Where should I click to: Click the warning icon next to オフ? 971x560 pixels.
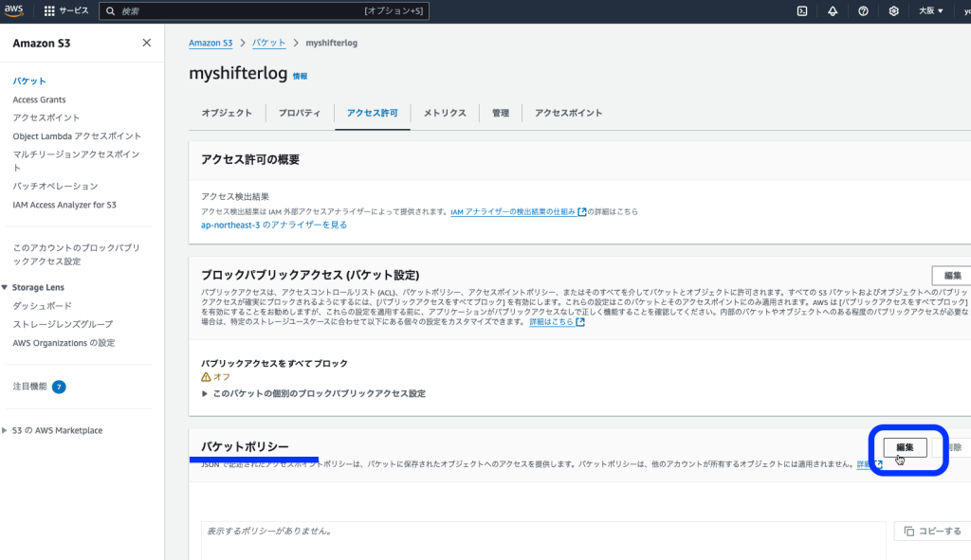coord(206,377)
